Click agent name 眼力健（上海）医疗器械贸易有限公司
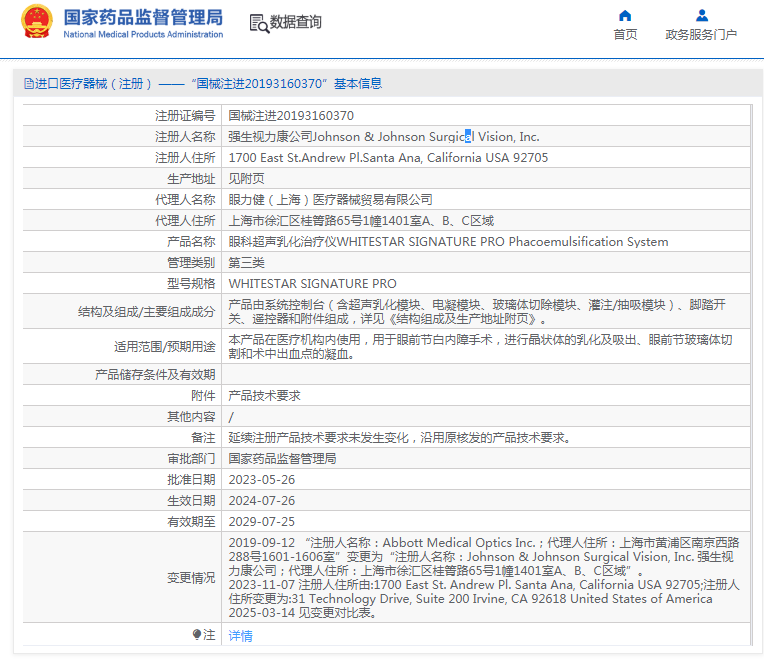764x667 pixels. coord(330,200)
